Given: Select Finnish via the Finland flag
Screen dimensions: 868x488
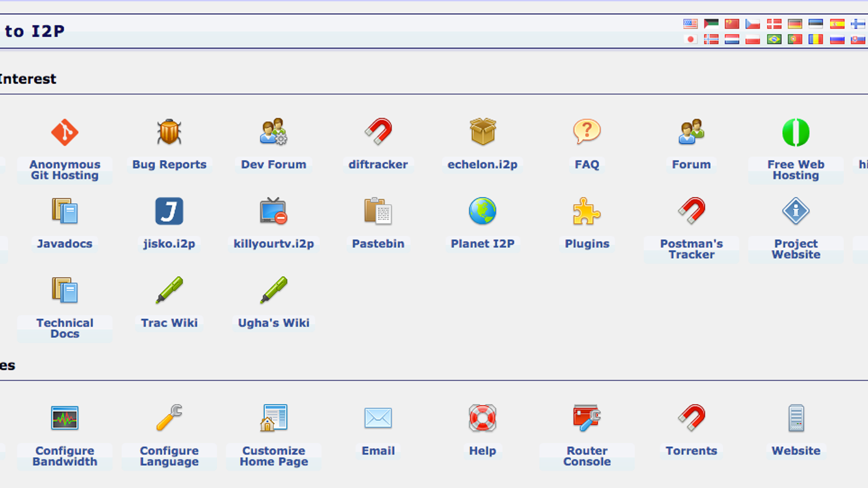Looking at the screenshot, I should pos(858,24).
